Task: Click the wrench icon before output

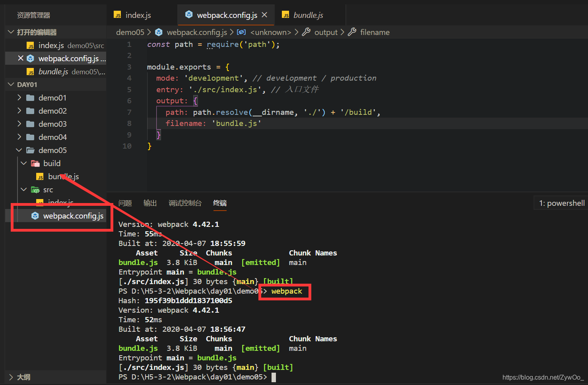Action: 306,32
